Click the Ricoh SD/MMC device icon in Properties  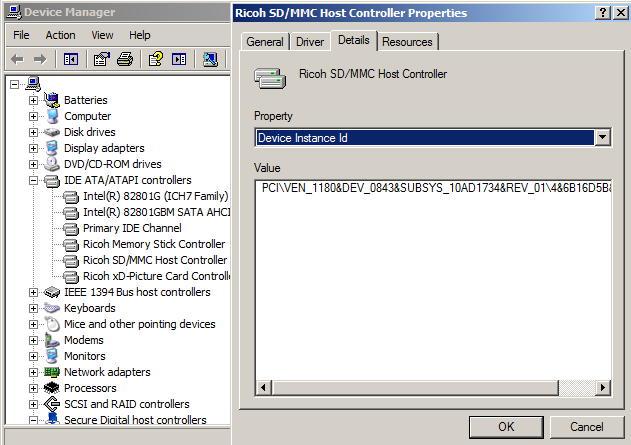[270, 78]
